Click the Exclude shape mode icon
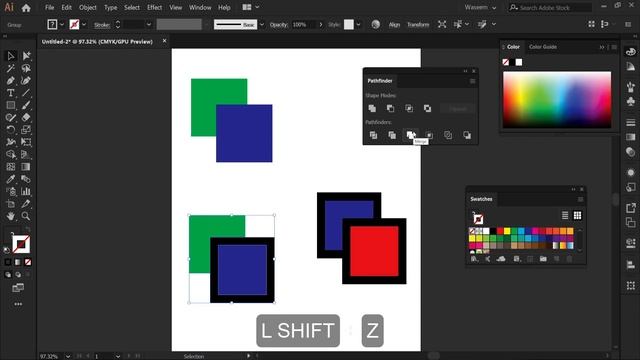 [x=427, y=109]
